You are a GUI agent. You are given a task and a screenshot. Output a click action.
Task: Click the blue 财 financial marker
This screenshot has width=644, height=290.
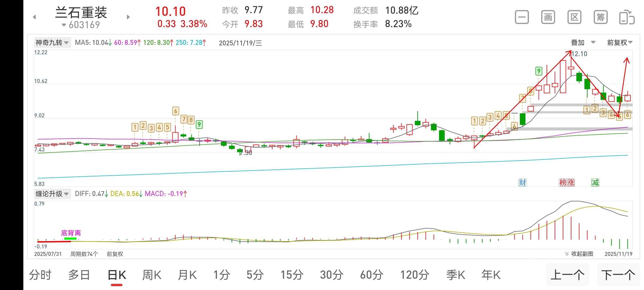(x=522, y=183)
